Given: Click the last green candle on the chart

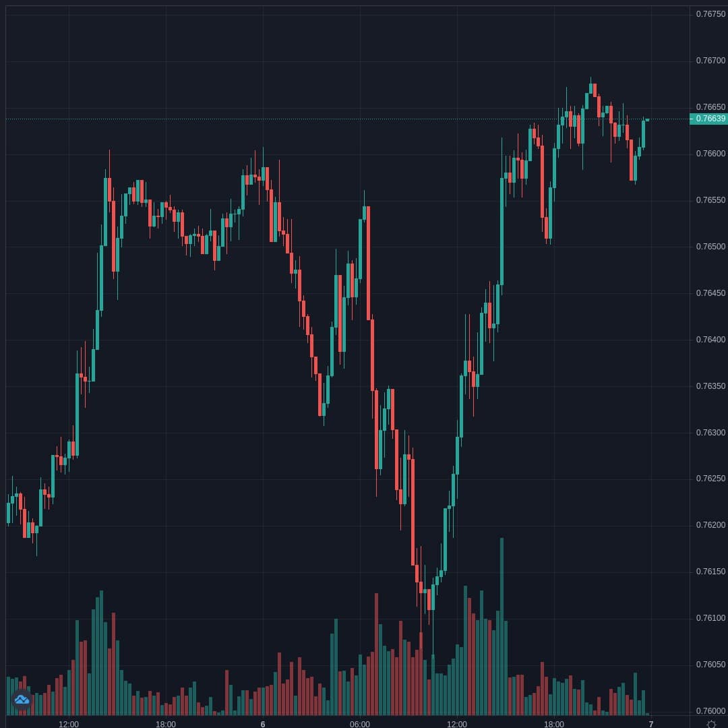Looking at the screenshot, I should click(x=644, y=133).
